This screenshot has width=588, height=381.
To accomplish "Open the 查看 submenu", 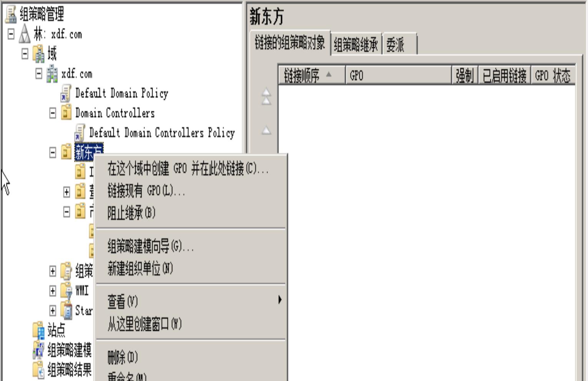I will pos(191,301).
